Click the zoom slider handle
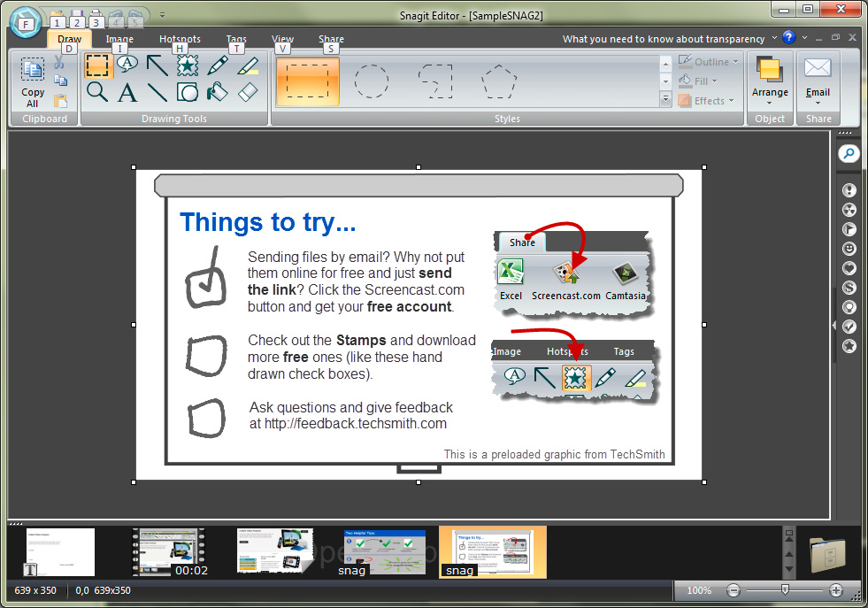Viewport: 868px width, 608px height. (x=785, y=589)
